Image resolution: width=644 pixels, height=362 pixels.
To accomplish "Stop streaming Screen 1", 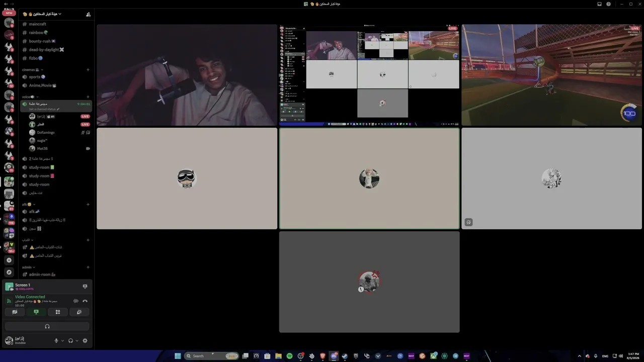I will (85, 287).
